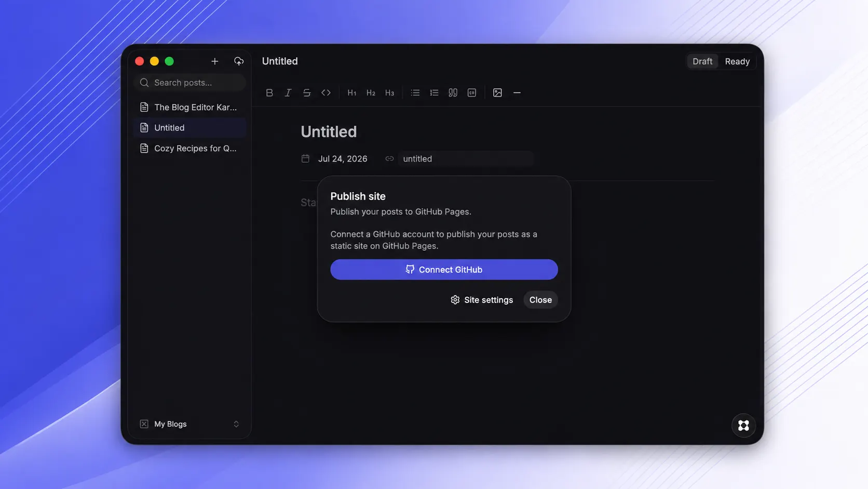Viewport: 868px width, 489px height.
Task: Insert a numbered list
Action: pos(434,92)
